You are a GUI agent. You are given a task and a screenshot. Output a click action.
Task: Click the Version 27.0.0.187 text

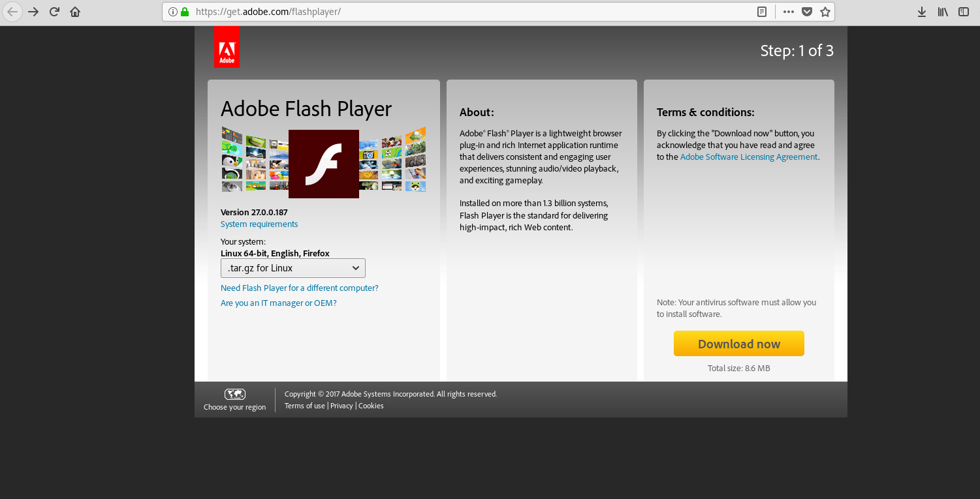click(x=254, y=213)
